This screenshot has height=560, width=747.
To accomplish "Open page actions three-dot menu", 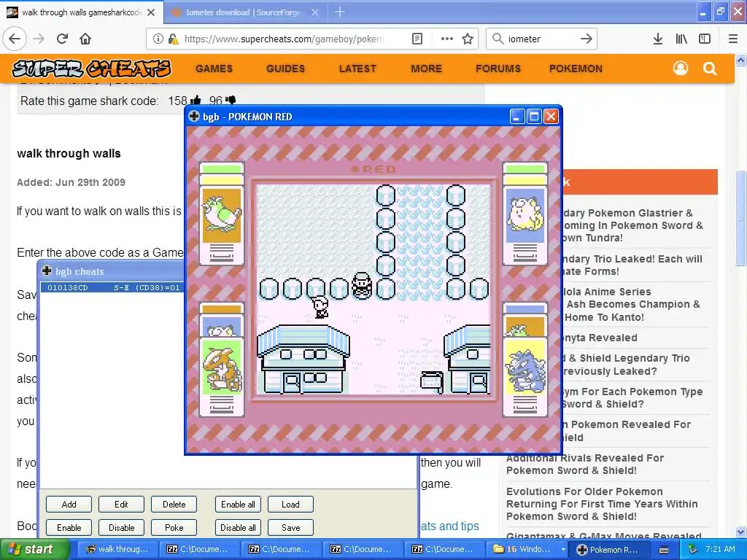I will point(447,39).
